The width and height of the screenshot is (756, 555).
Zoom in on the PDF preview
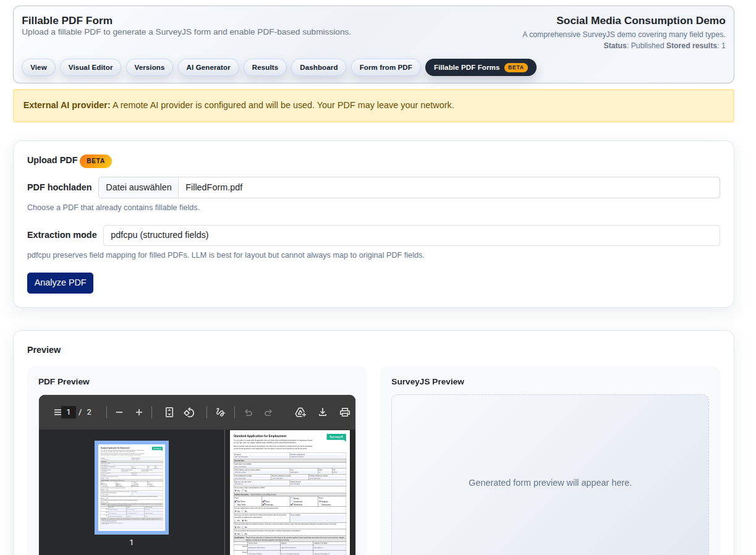[x=139, y=412]
